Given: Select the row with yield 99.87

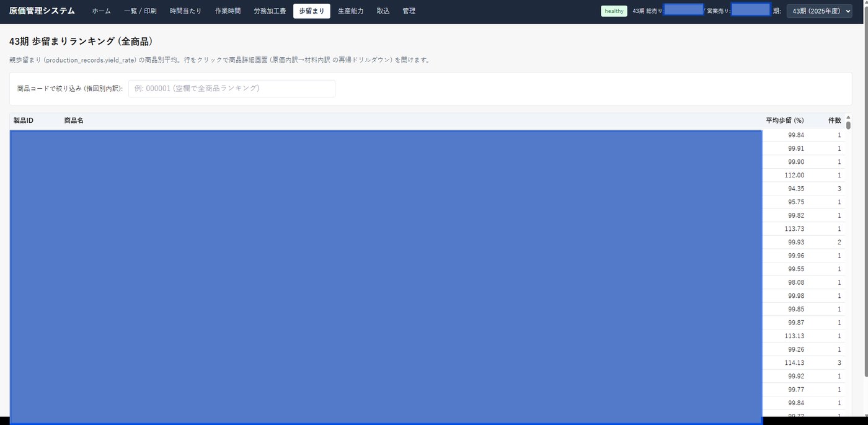Looking at the screenshot, I should click(x=427, y=323).
